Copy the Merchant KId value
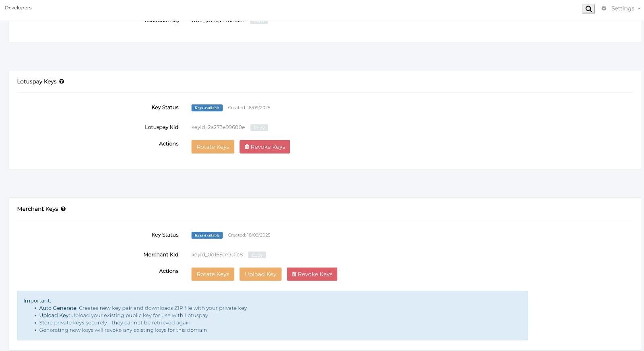 [257, 255]
